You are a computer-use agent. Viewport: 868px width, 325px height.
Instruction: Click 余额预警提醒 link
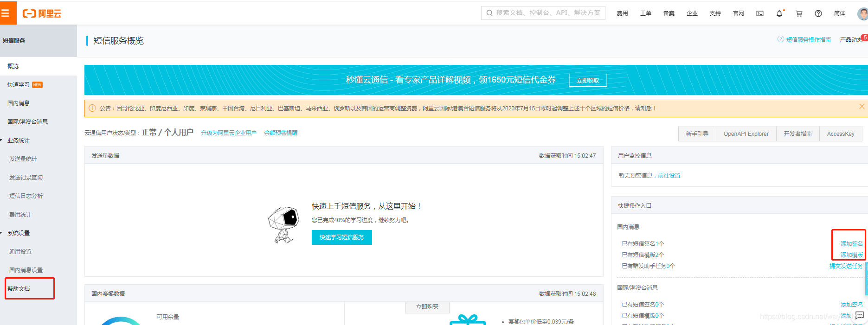281,133
